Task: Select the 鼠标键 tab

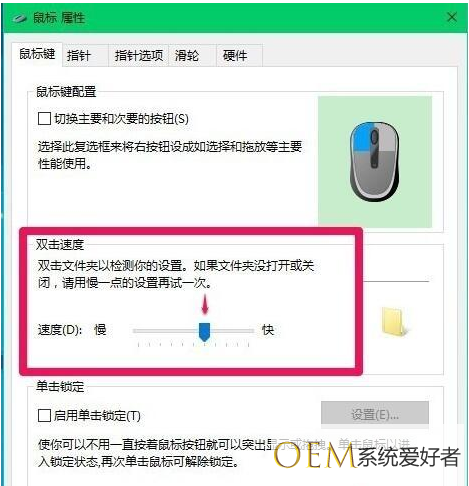Action: tap(37, 54)
